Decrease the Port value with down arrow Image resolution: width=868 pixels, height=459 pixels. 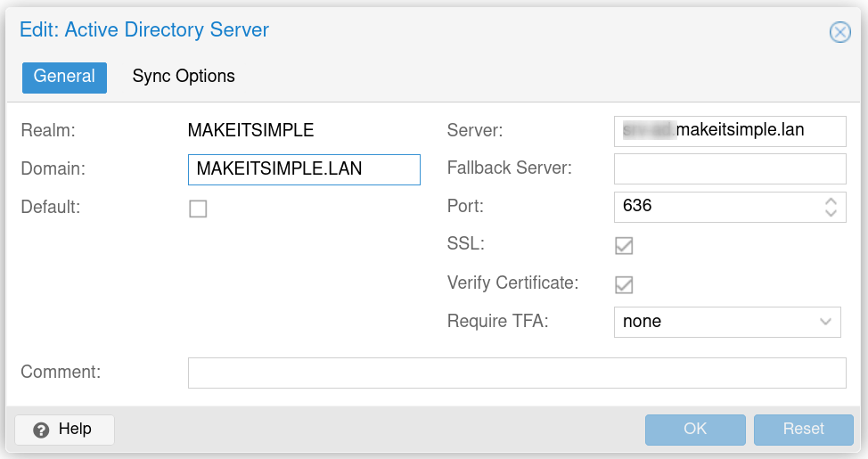click(x=831, y=213)
